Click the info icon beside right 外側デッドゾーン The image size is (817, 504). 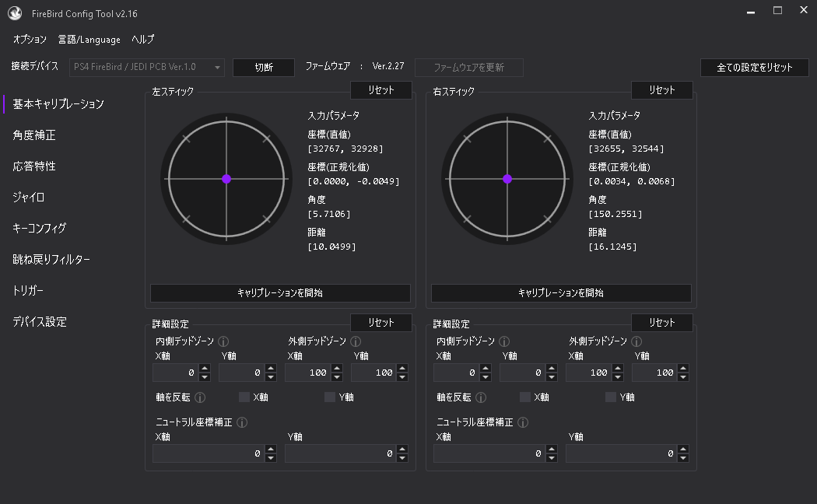[636, 341]
